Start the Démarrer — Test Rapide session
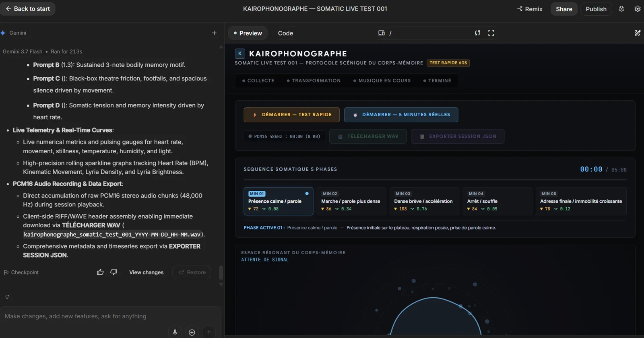The image size is (644, 338). click(292, 115)
